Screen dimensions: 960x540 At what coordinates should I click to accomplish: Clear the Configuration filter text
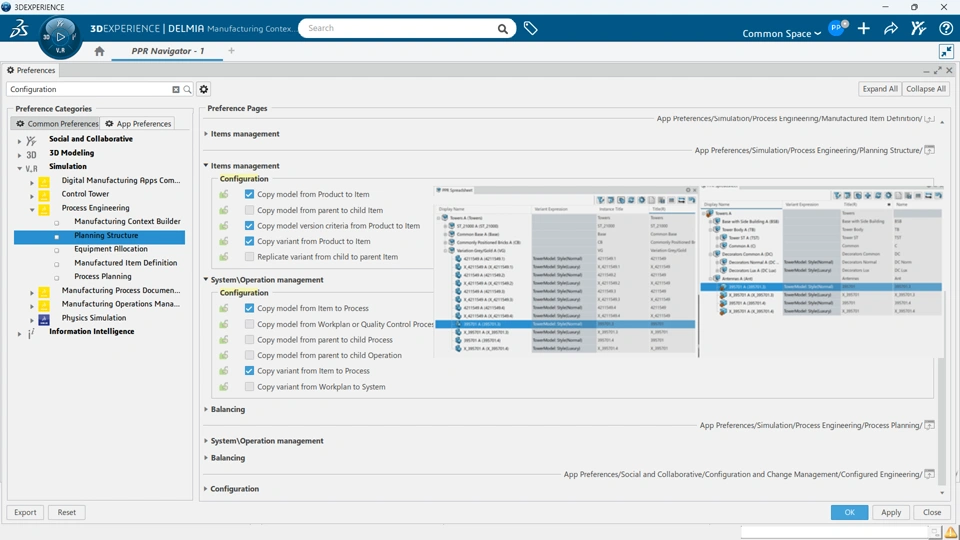176,89
